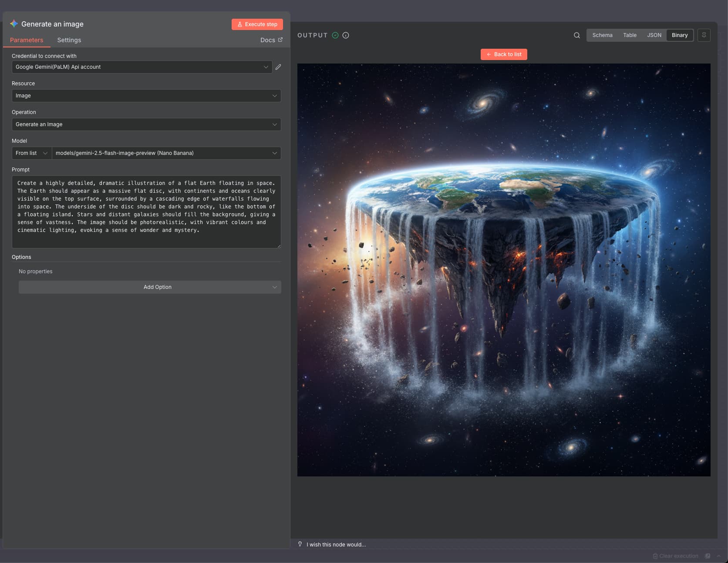Click the lightbulb feedback icon

(300, 544)
